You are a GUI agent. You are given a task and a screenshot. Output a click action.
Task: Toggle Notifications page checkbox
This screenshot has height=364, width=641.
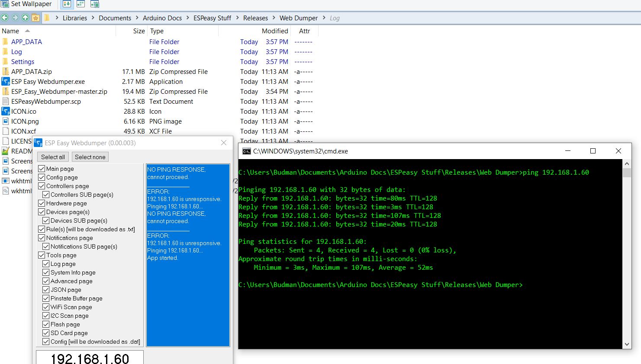[42, 238]
